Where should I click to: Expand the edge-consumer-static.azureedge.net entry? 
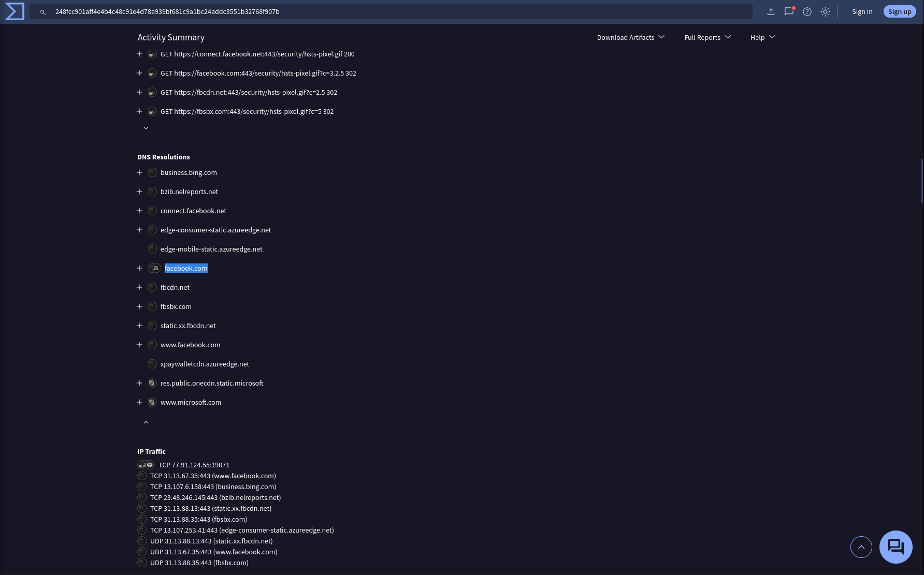pyautogui.click(x=139, y=230)
